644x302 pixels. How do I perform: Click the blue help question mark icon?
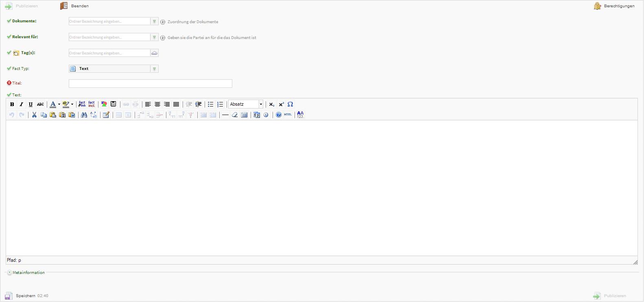279,115
